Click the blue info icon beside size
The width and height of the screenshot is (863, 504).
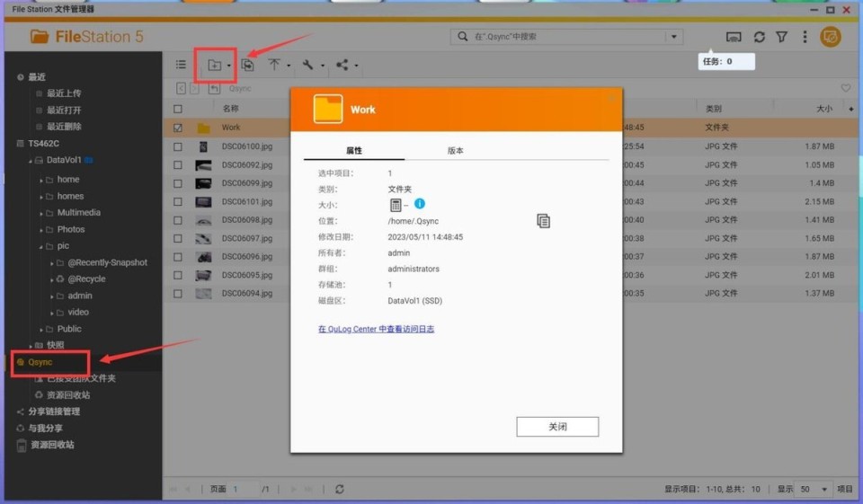tap(420, 204)
